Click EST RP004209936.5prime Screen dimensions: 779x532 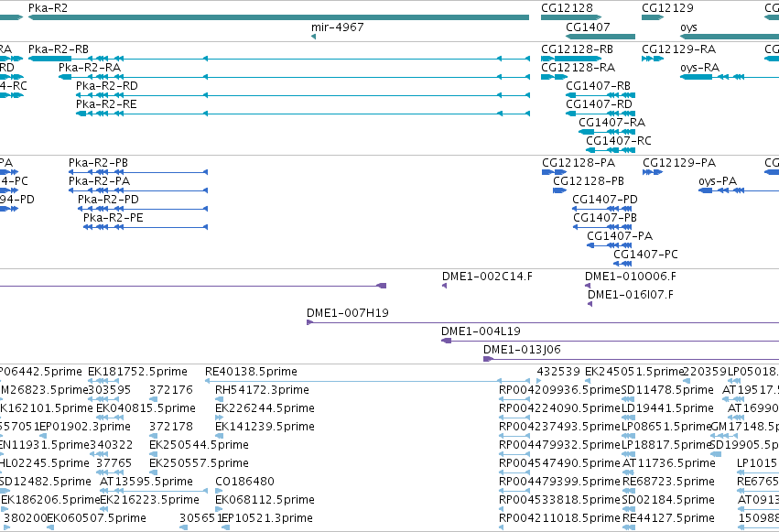[x=514, y=399]
